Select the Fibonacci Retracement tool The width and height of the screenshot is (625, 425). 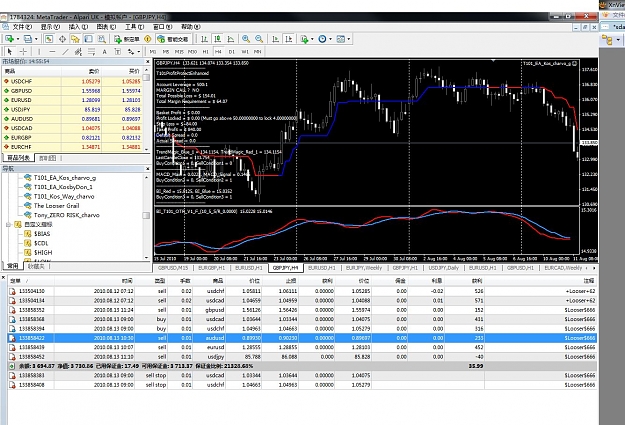point(91,51)
